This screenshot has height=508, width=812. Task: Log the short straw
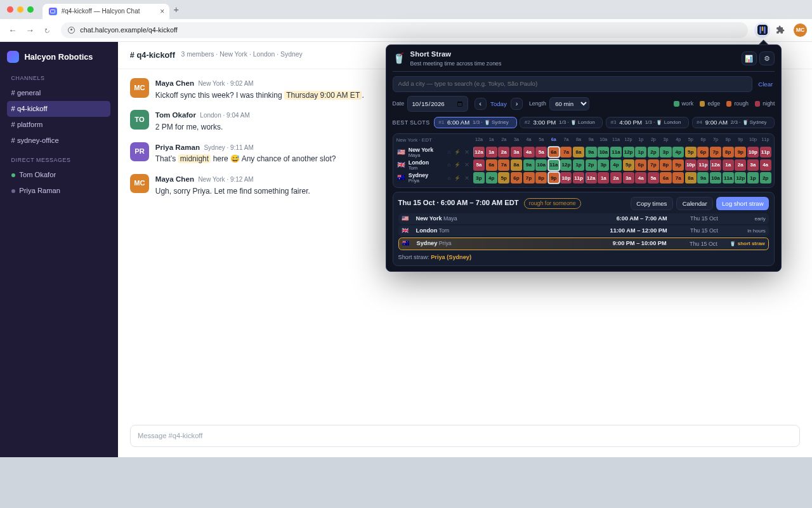pyautogui.click(x=742, y=204)
